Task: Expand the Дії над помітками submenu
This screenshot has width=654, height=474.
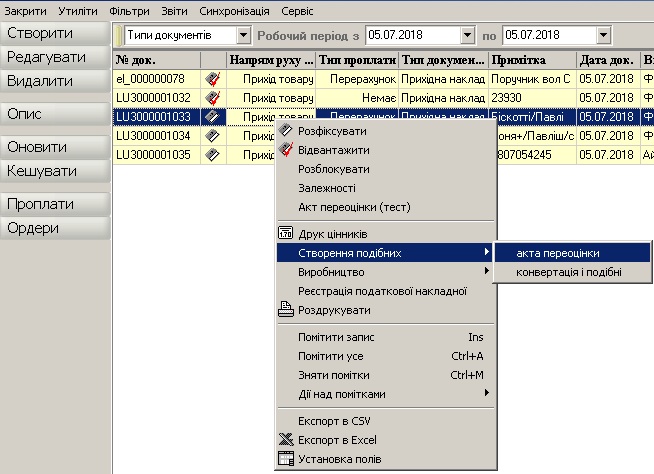Action: click(487, 394)
